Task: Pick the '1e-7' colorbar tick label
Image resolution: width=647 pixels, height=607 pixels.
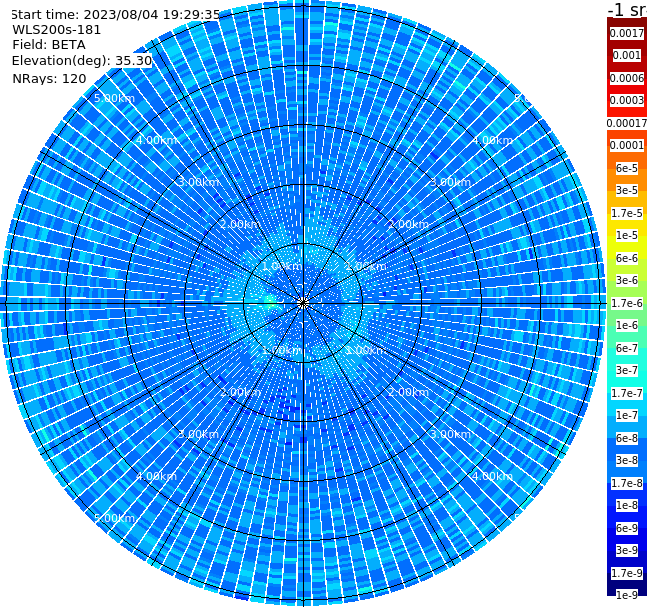Action: click(x=627, y=416)
